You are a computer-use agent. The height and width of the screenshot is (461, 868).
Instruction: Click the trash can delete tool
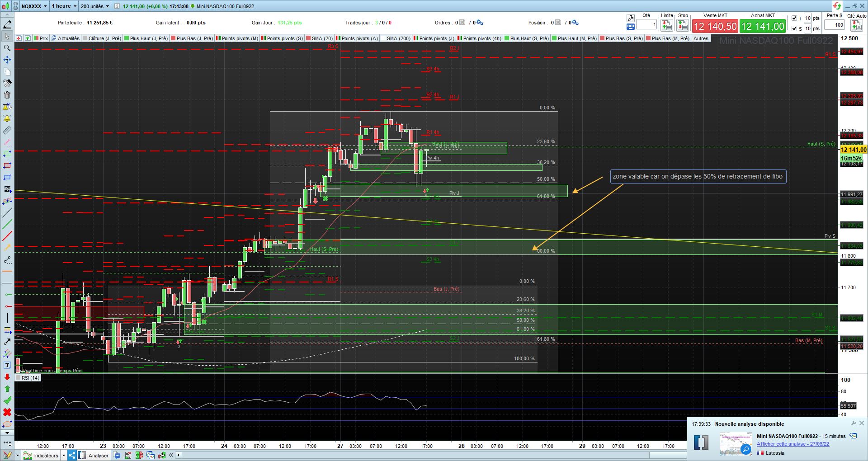(7, 95)
